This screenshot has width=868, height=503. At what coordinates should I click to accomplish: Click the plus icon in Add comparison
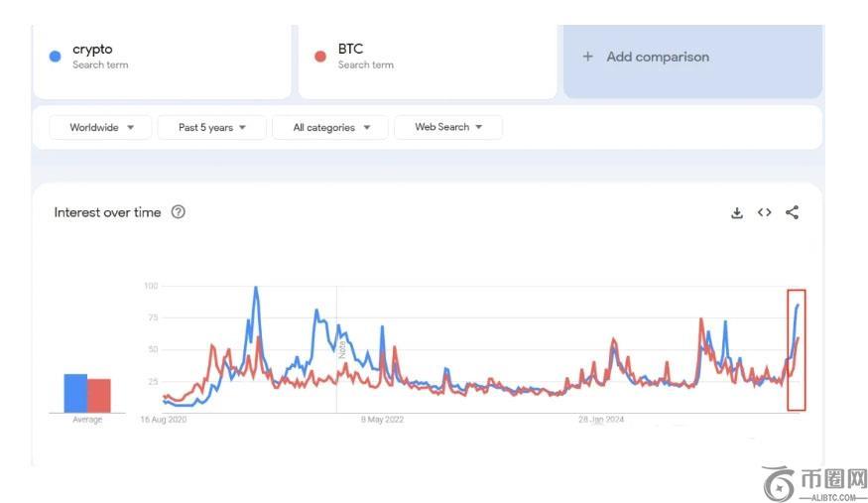(587, 57)
